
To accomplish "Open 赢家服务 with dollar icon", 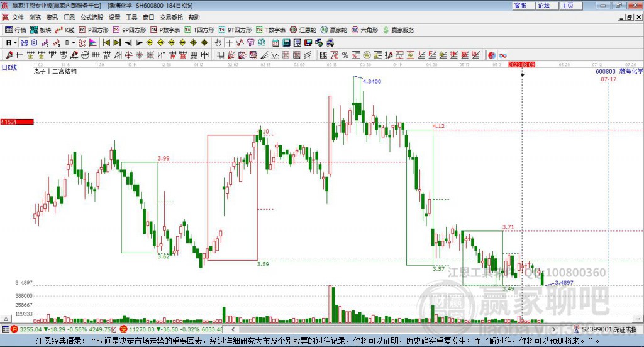I will pyautogui.click(x=398, y=30).
